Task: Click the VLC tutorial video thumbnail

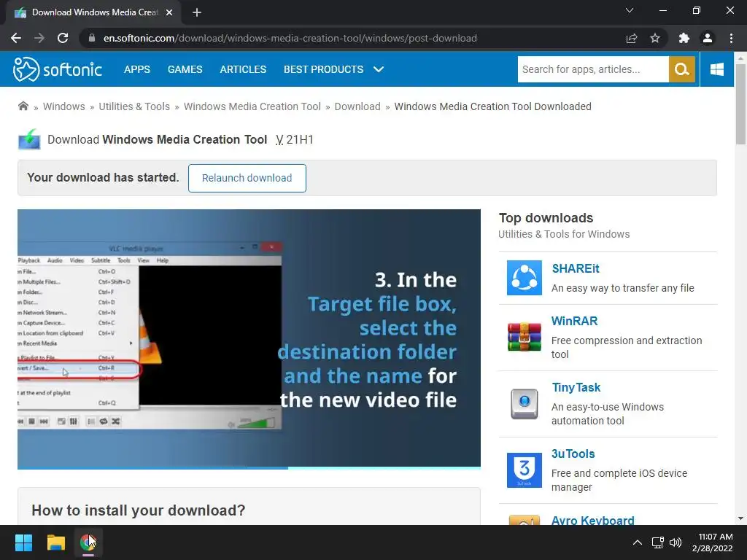Action: pyautogui.click(x=249, y=338)
